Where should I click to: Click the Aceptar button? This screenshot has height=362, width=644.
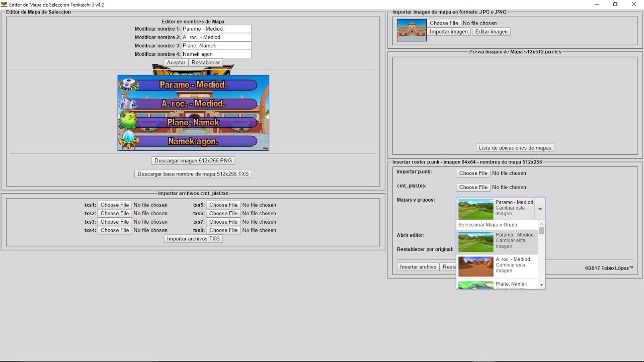point(176,63)
